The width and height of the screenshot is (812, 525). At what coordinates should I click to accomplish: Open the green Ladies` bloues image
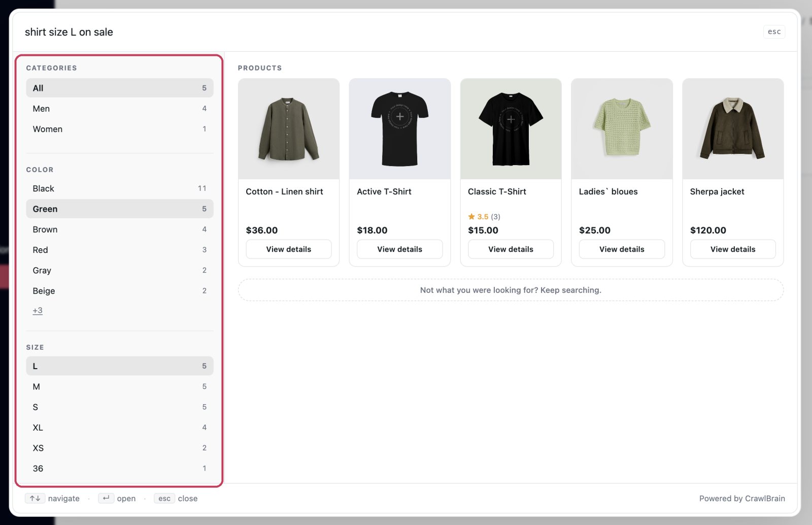(x=622, y=128)
